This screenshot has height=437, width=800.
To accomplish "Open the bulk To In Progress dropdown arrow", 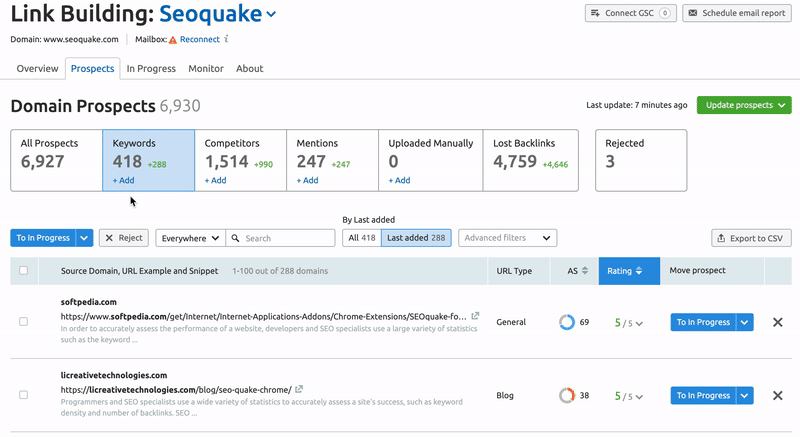I will (x=84, y=238).
